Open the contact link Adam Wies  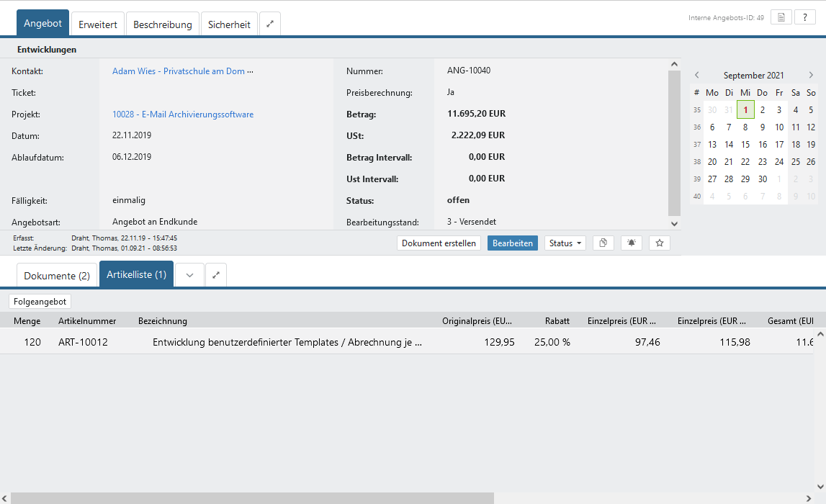pos(179,71)
